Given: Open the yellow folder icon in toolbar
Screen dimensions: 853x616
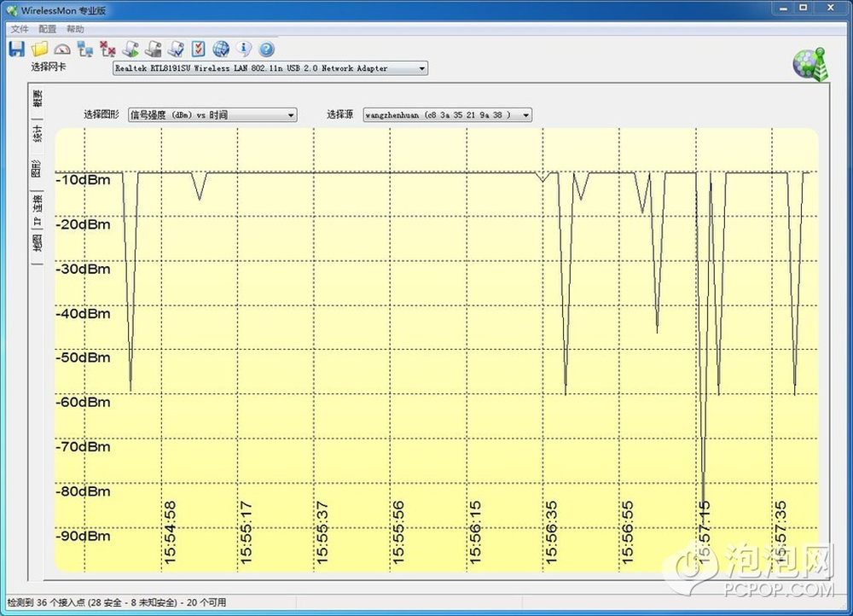Looking at the screenshot, I should pos(40,49).
